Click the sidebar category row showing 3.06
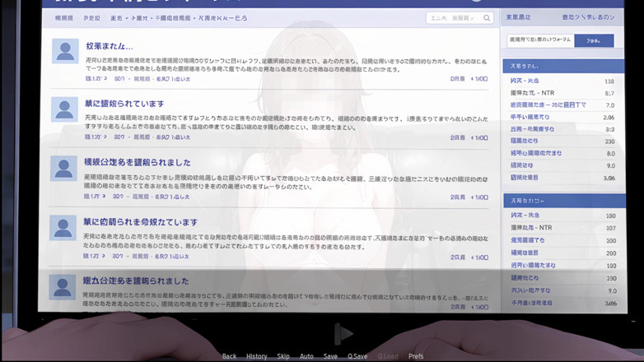 click(x=562, y=178)
